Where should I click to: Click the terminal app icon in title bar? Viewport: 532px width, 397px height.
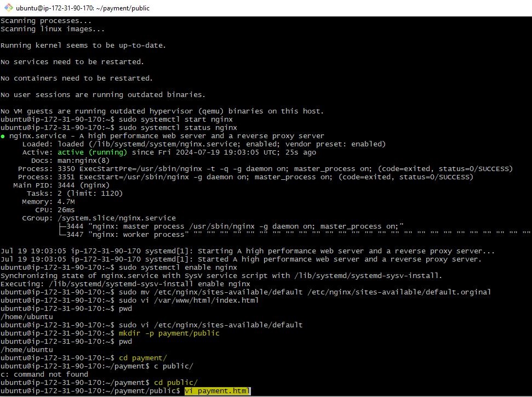tap(7, 8)
